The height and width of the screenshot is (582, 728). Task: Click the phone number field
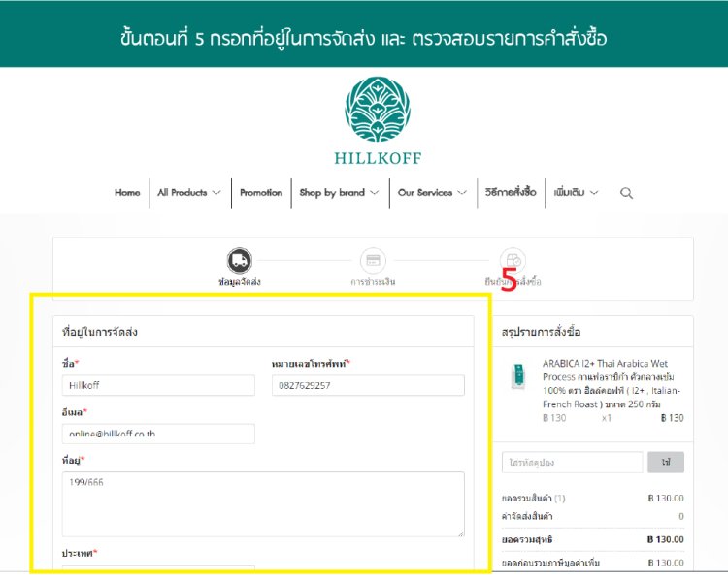(368, 385)
